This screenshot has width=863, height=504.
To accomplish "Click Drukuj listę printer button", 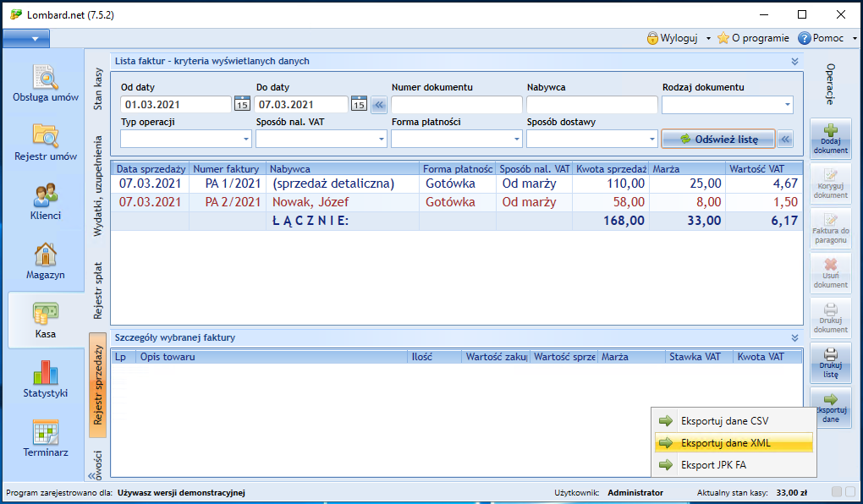I will [x=830, y=363].
